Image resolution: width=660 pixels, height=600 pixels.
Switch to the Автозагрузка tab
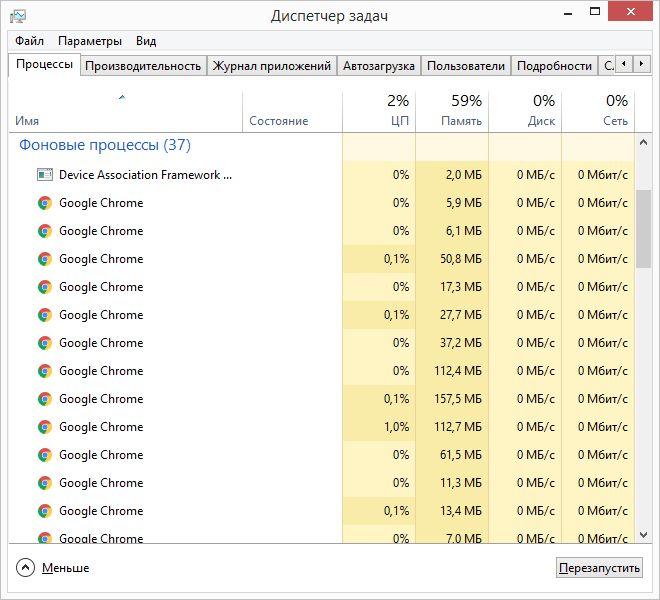point(379,66)
